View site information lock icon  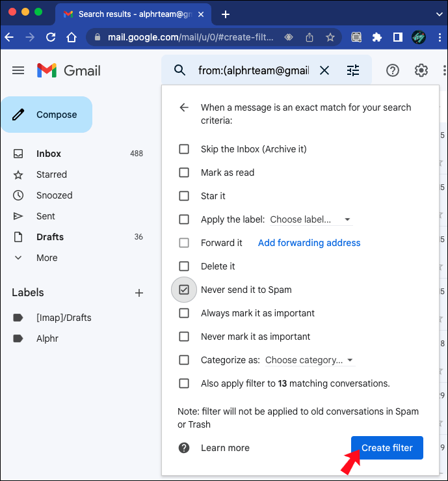[x=98, y=37]
